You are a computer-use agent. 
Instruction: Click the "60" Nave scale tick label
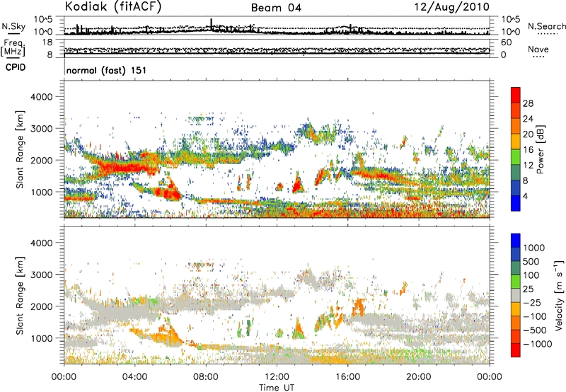(506, 42)
